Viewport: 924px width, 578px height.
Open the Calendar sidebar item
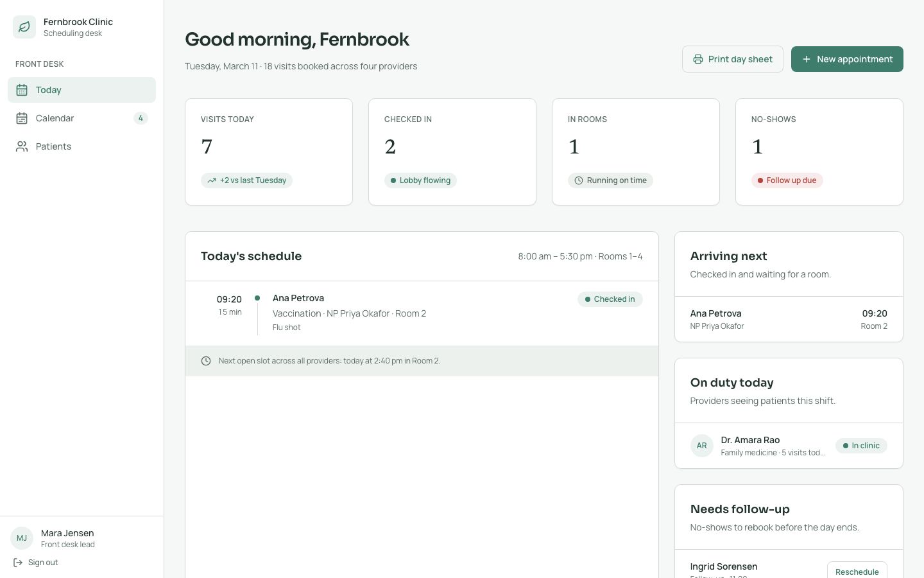(81, 118)
